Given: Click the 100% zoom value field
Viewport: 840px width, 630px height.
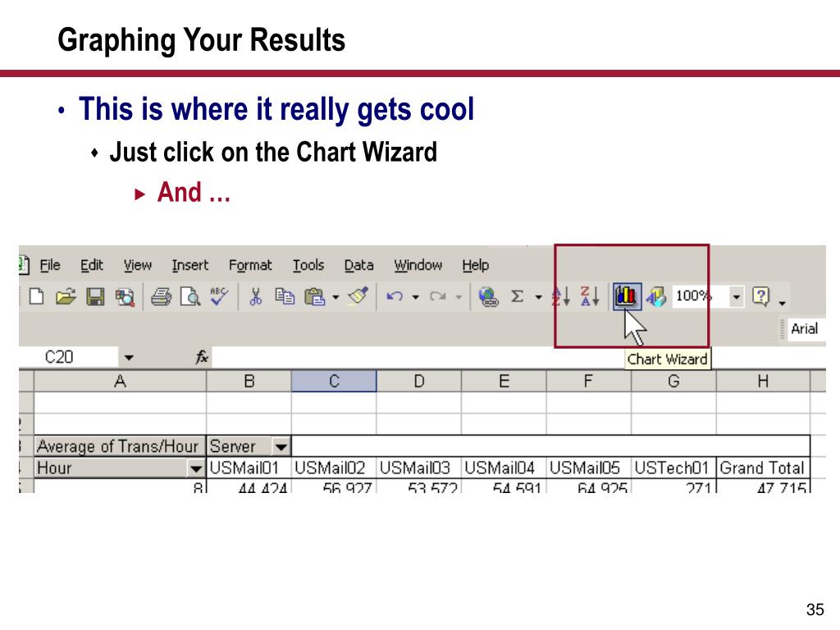Looking at the screenshot, I should (701, 296).
